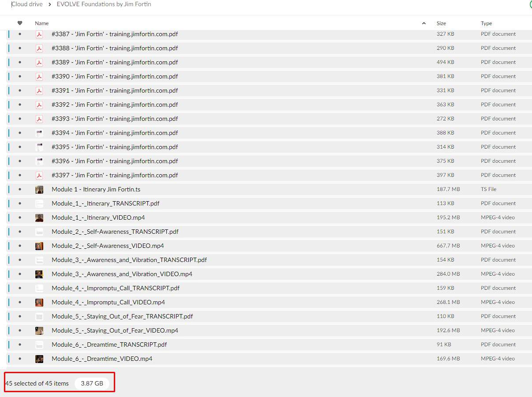532x397 pixels.
Task: Click PDF icon next to #3390 file
Action: [x=39, y=76]
